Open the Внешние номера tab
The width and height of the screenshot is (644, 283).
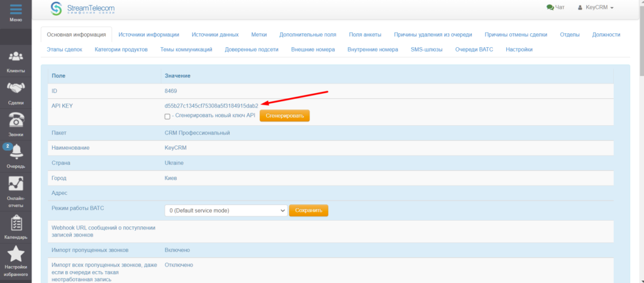313,49
